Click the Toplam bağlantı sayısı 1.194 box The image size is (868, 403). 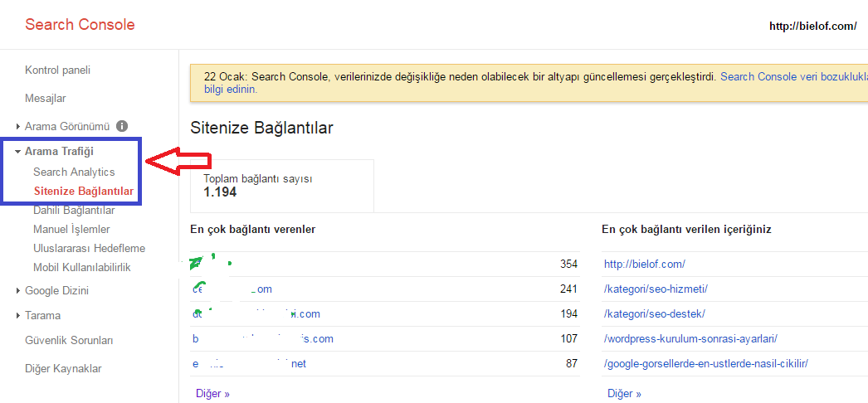pos(282,186)
